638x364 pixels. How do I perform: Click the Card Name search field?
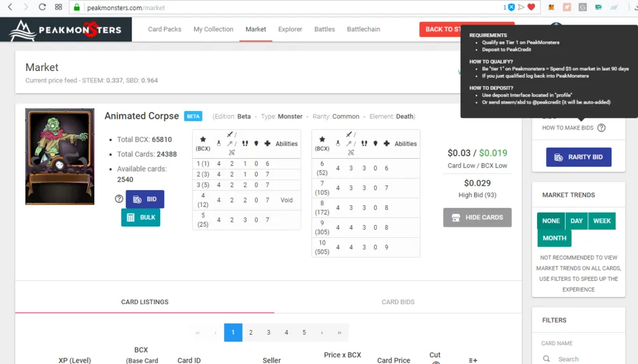pos(583,359)
